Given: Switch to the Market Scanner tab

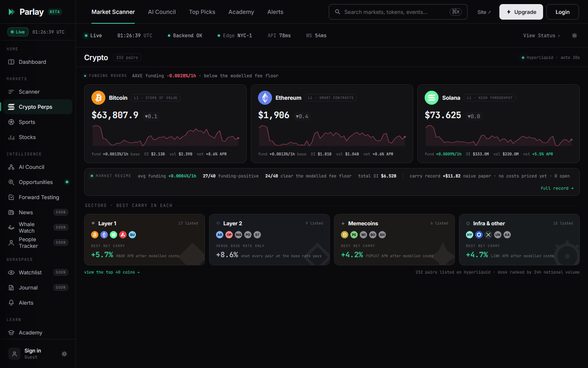Looking at the screenshot, I should click(x=113, y=12).
